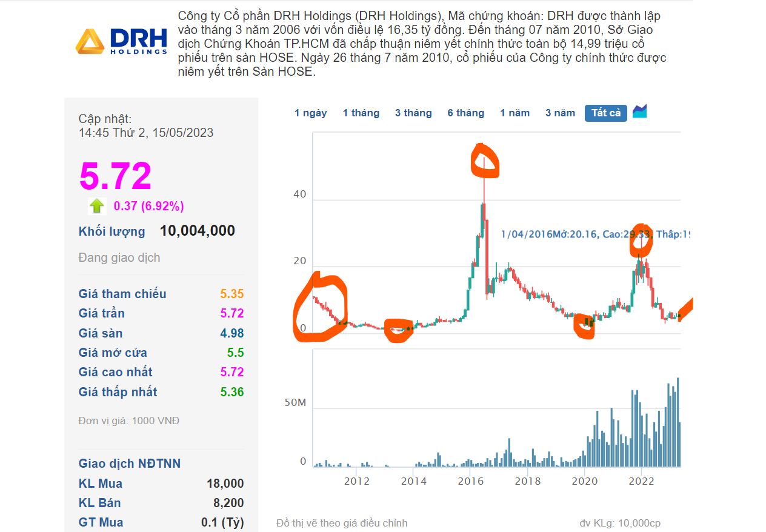Click the 'GT Mua' value 0.1 (Tỷ)
The height and width of the screenshot is (532, 766).
pos(222,522)
